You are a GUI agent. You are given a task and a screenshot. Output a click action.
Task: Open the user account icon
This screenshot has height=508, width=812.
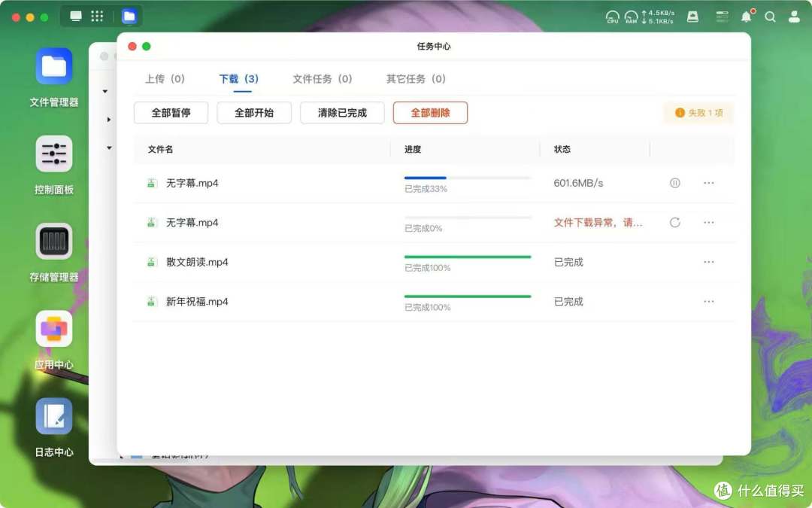coord(794,17)
